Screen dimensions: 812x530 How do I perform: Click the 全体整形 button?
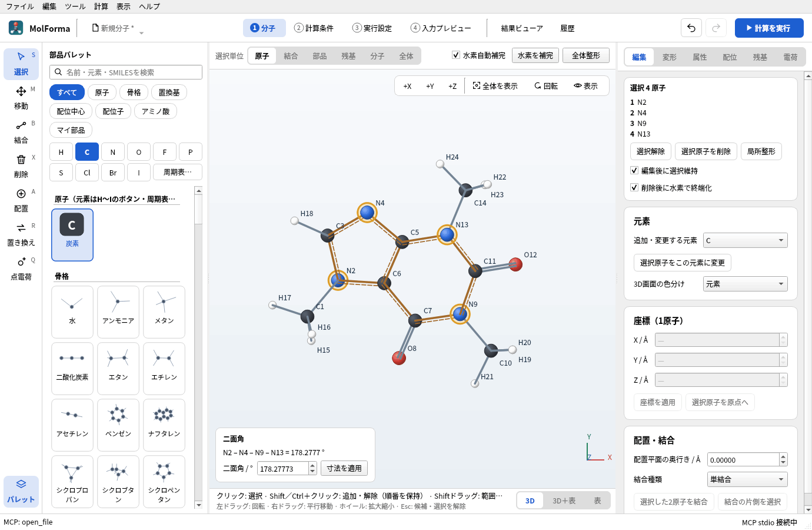(x=586, y=55)
